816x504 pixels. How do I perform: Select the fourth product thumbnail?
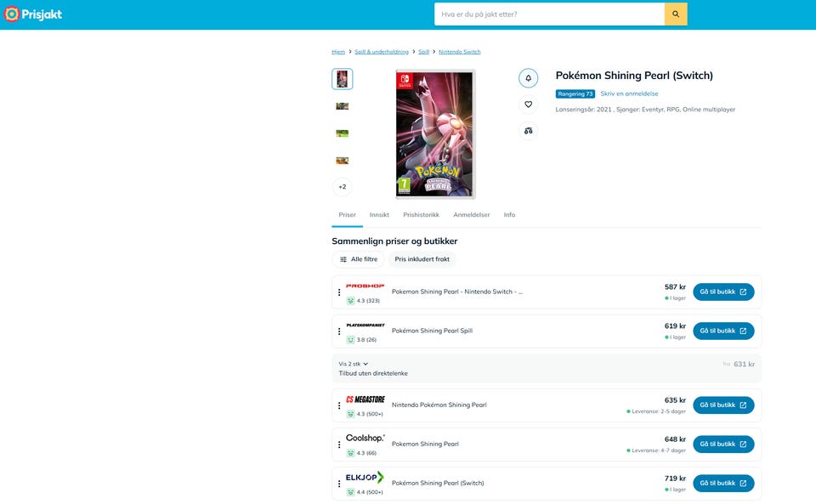343,160
